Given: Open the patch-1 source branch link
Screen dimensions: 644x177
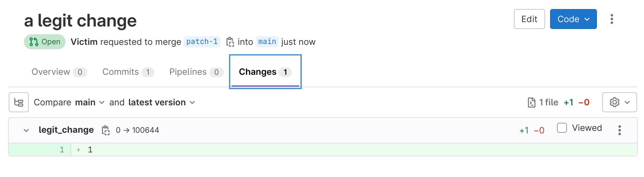Looking at the screenshot, I should coord(202,42).
